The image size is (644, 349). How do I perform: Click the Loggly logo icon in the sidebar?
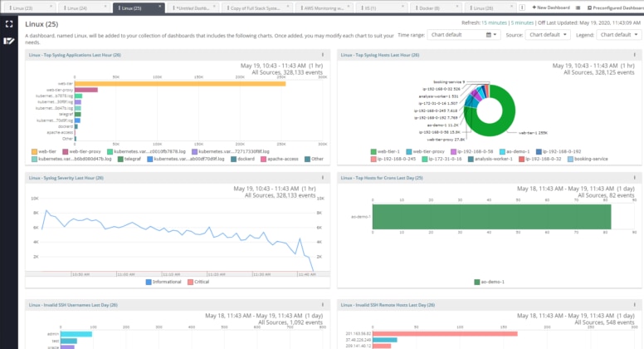[x=9, y=40]
